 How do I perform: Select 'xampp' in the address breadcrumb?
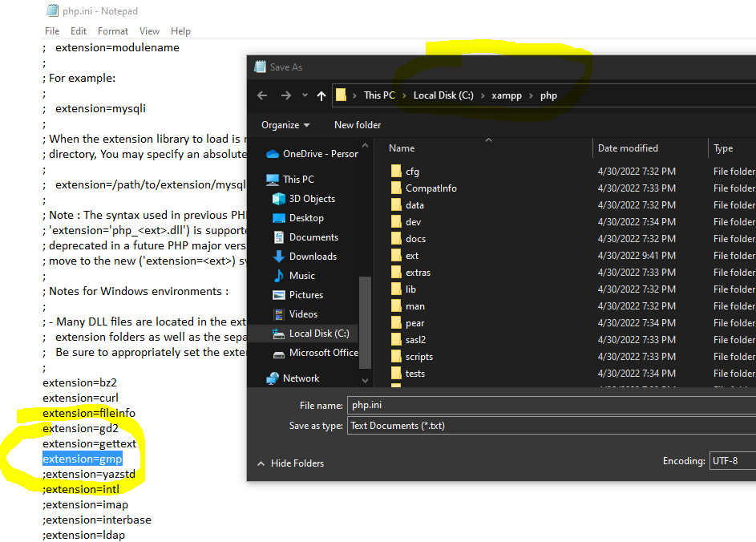[x=506, y=95]
